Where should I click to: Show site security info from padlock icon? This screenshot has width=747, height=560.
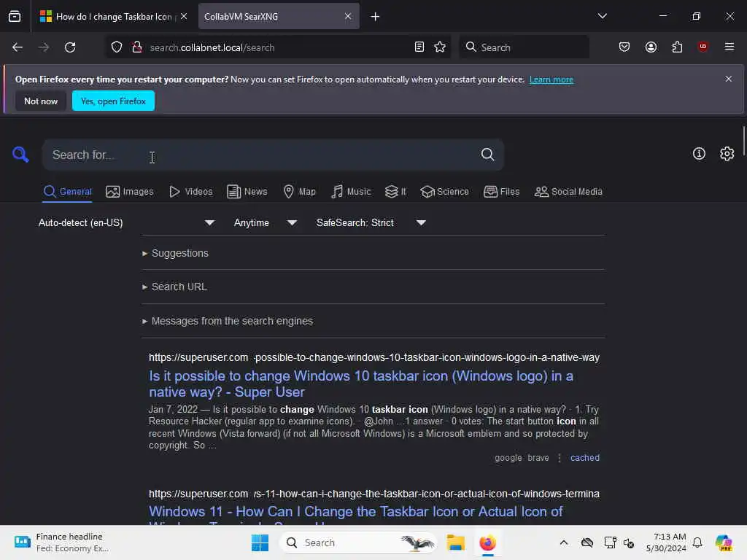137,47
